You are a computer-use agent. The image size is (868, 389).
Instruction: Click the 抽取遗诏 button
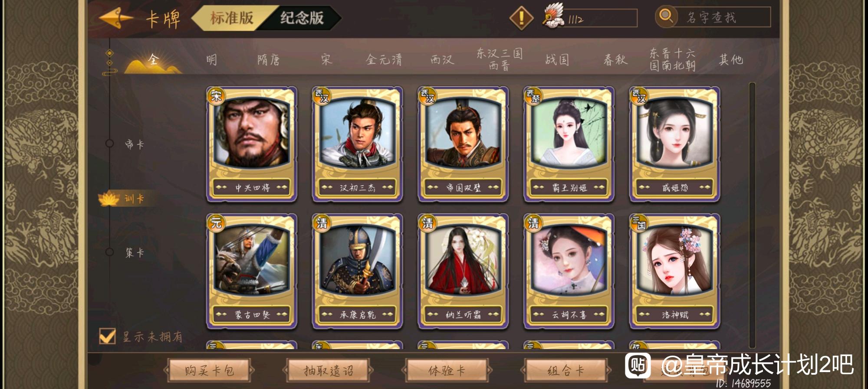coord(328,371)
